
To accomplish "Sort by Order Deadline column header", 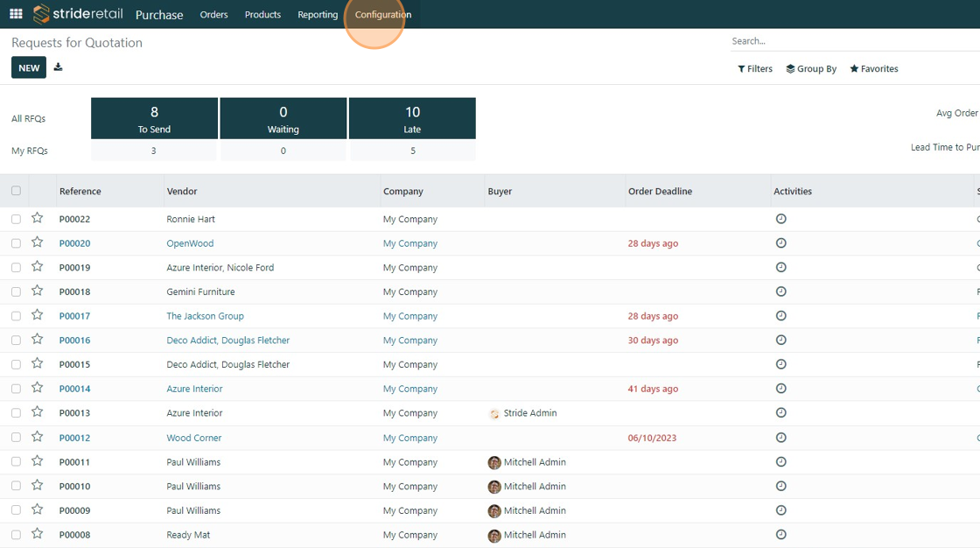I will click(660, 192).
